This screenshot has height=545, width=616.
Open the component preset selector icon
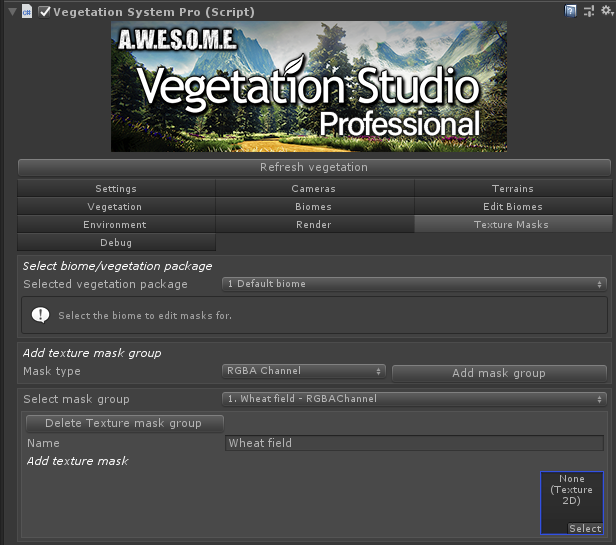pos(588,11)
